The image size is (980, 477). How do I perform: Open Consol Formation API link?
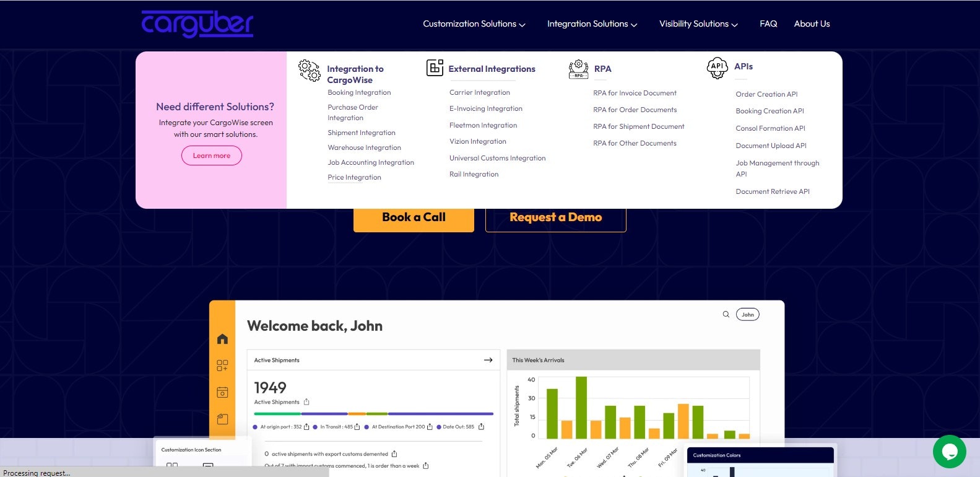[x=770, y=128]
